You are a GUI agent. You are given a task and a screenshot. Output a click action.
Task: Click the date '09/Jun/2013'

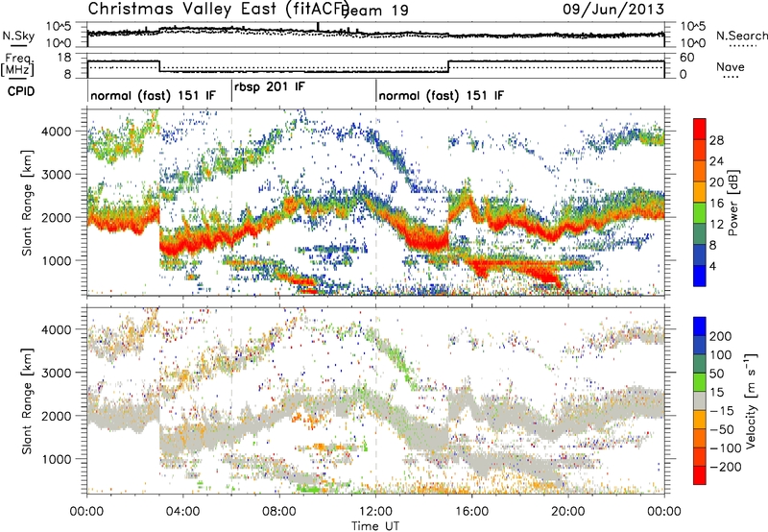613,9
